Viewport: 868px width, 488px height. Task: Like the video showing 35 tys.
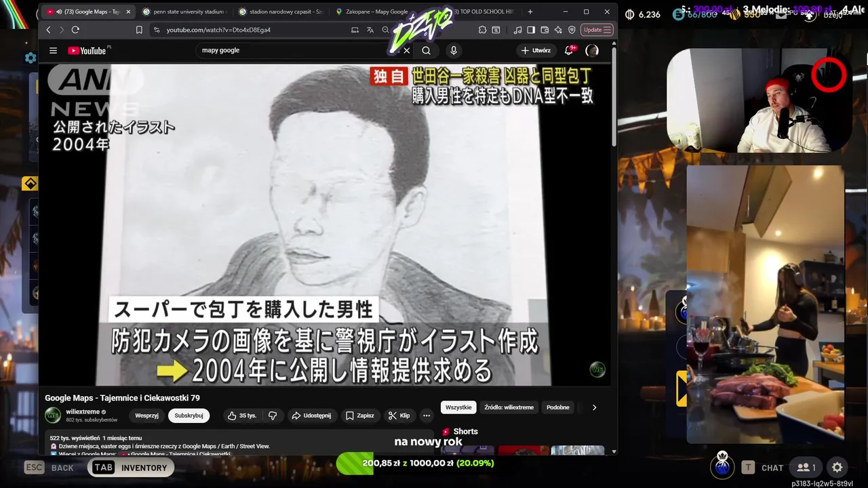point(242,415)
